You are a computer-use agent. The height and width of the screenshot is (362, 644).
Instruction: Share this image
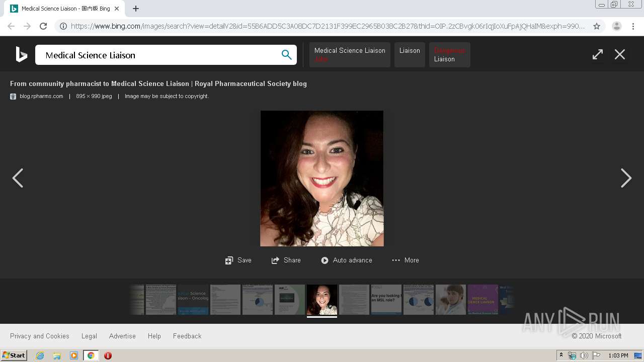[286, 260]
